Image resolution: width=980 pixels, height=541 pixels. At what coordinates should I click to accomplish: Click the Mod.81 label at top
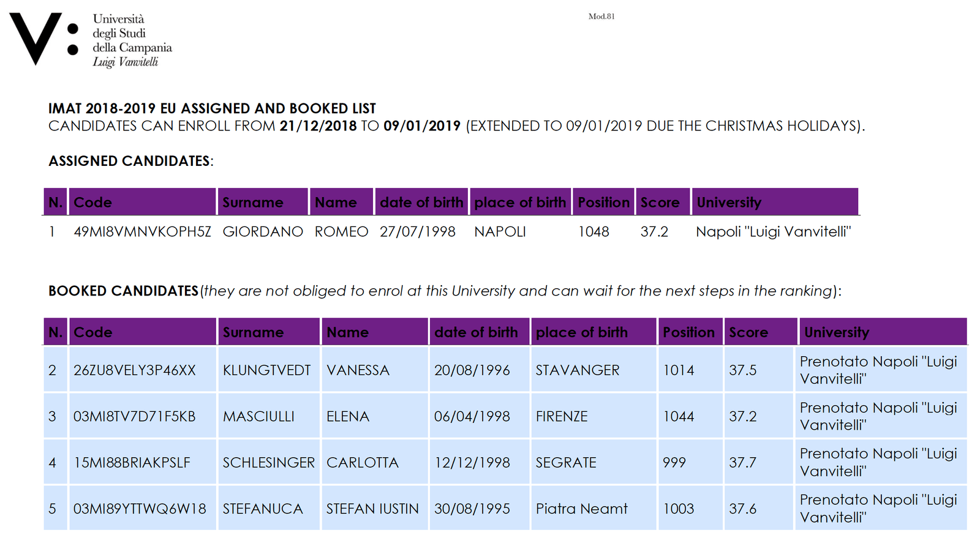point(601,17)
